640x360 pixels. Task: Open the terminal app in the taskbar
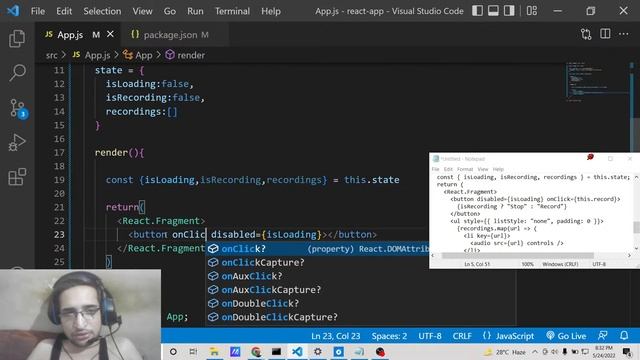276,351
